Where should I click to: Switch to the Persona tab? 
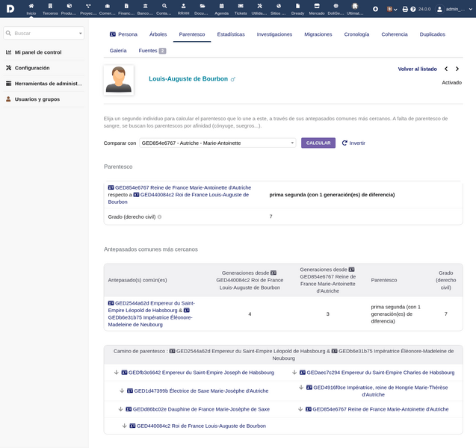(x=123, y=34)
